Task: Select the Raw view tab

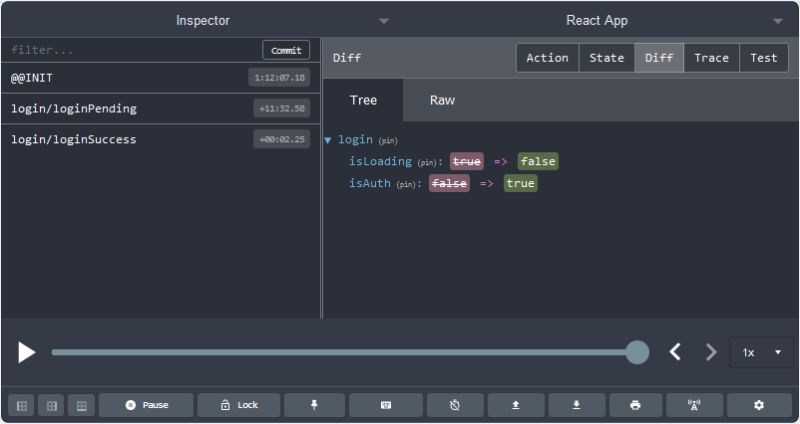Action: coord(442,100)
